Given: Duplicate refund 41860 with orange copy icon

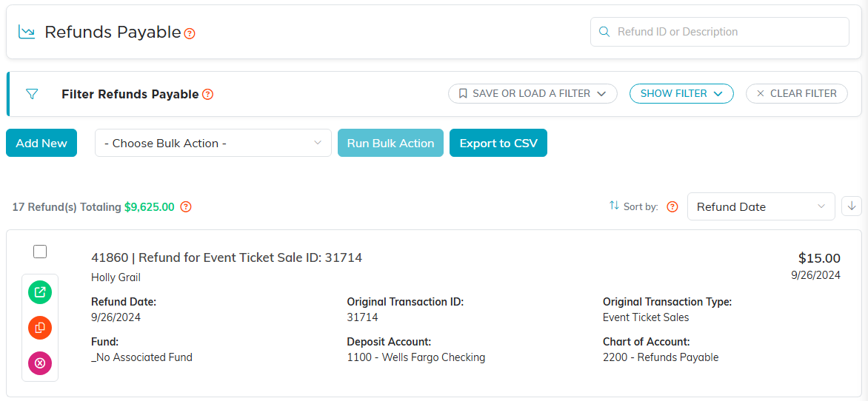Looking at the screenshot, I should coord(40,328).
